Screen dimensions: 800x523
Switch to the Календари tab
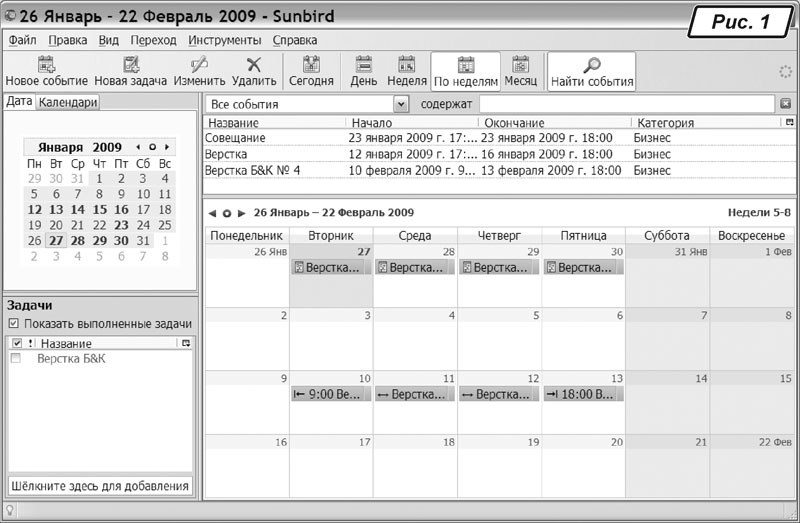point(68,102)
